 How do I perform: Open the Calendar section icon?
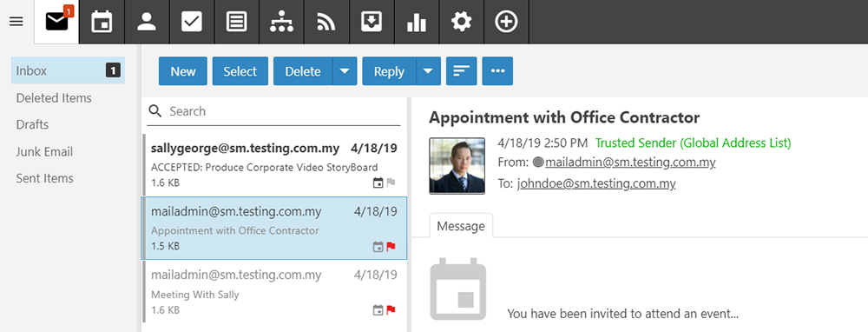point(102,23)
